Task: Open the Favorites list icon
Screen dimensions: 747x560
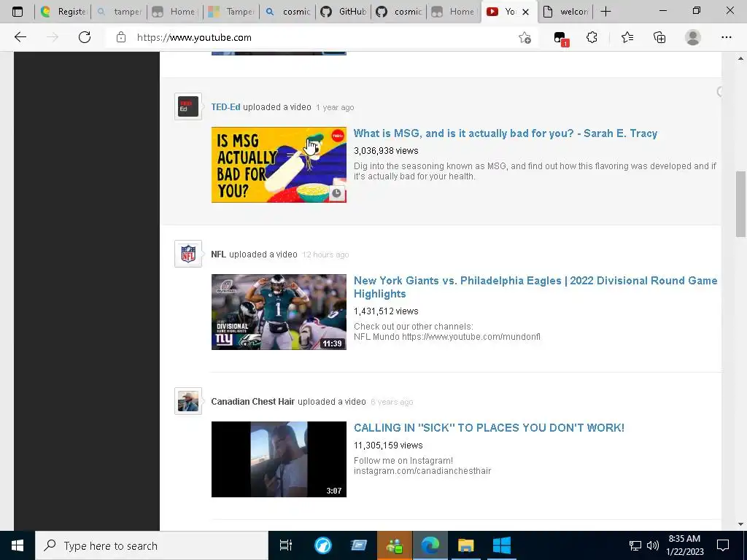Action: pyautogui.click(x=627, y=37)
